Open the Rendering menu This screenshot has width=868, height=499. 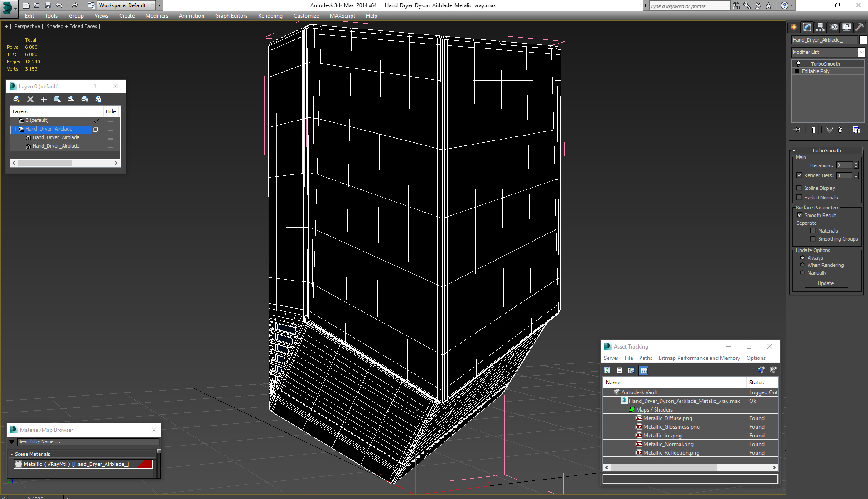point(270,16)
